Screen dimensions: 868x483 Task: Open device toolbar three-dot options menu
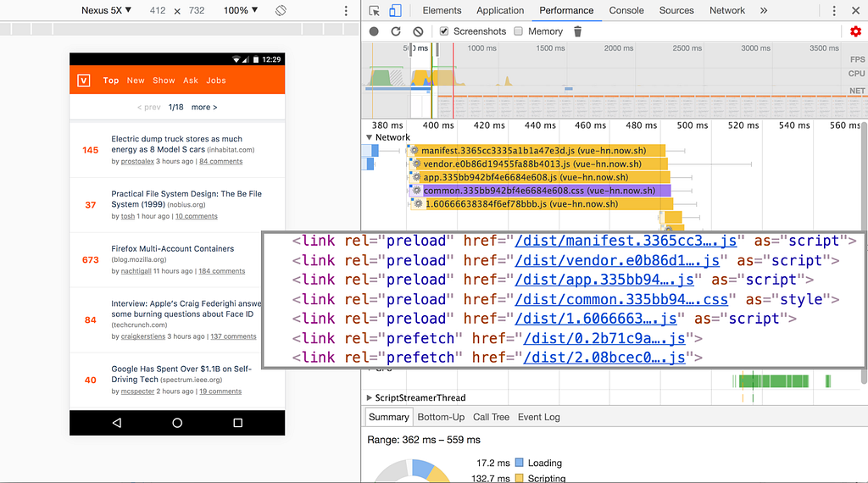coord(346,10)
